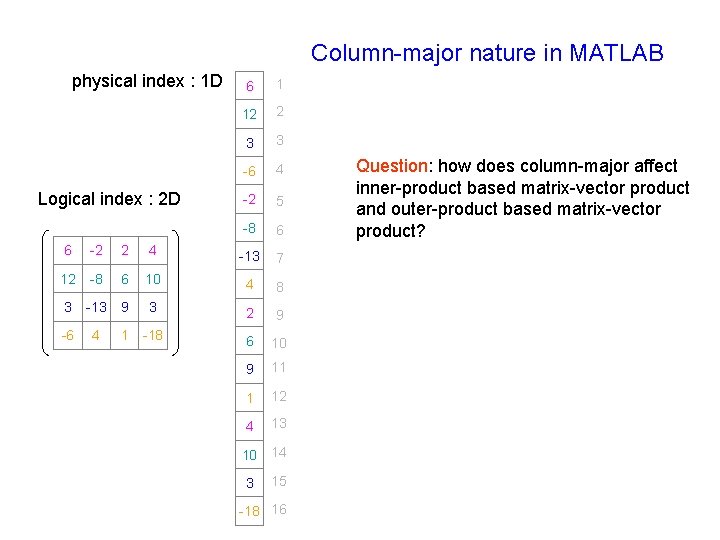Select value 12 beside physical index 2
The width and height of the screenshot is (720, 540).
(x=249, y=114)
